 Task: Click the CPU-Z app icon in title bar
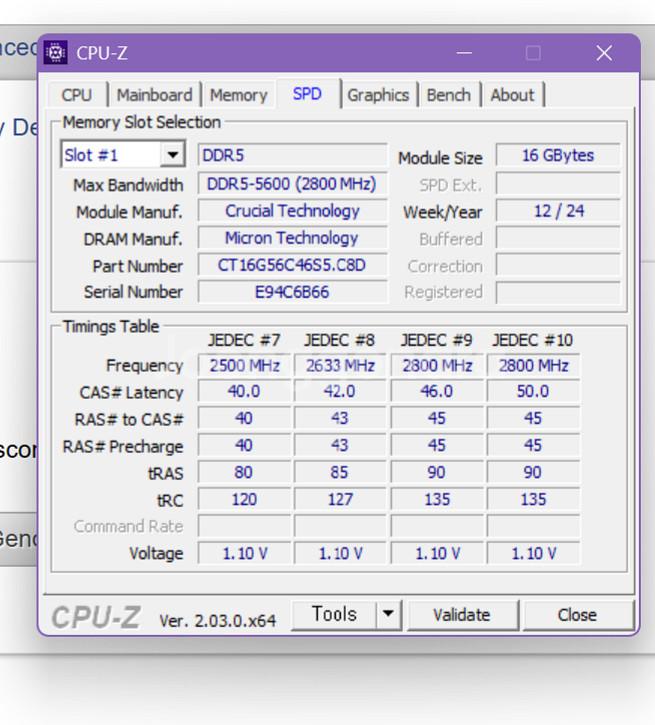click(x=56, y=52)
